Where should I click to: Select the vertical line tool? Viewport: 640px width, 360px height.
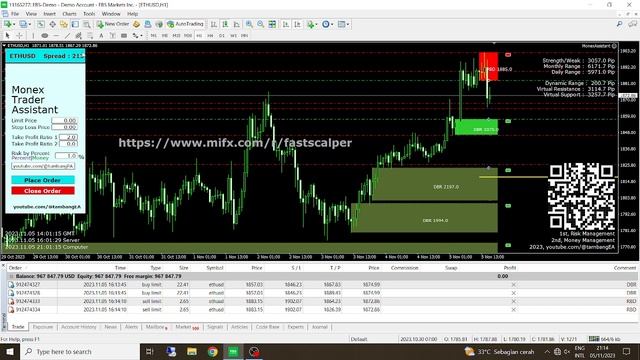click(33, 36)
